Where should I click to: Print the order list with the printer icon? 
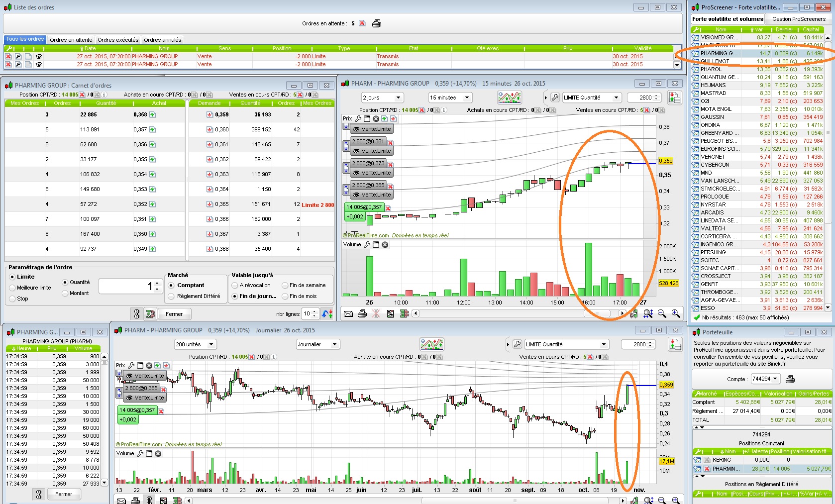tap(377, 23)
